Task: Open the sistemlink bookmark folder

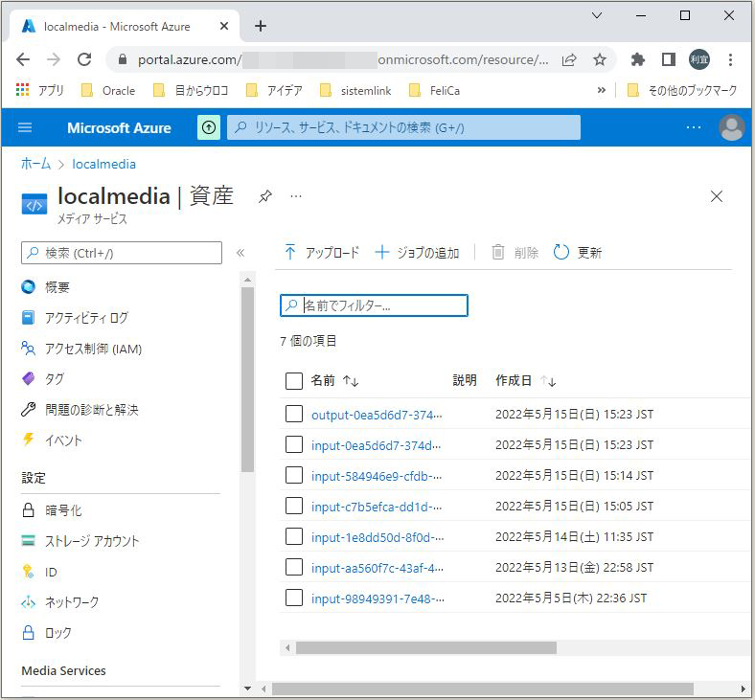Action: pos(355,90)
